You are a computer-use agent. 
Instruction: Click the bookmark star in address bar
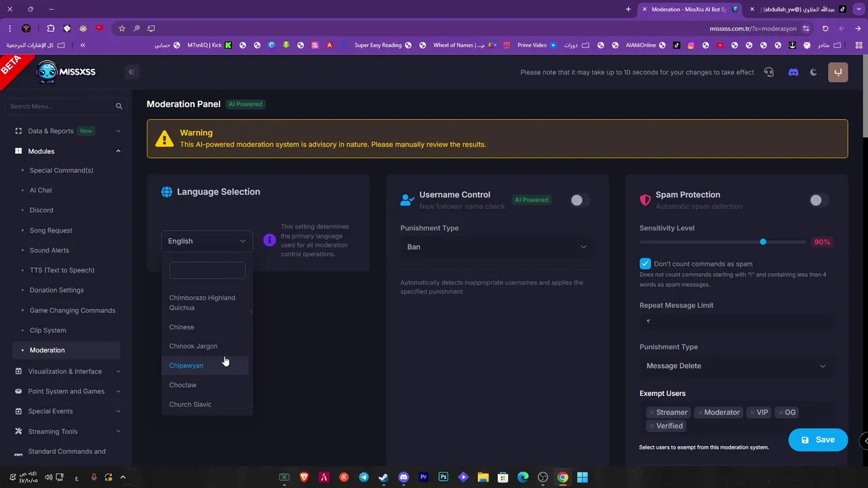(122, 28)
